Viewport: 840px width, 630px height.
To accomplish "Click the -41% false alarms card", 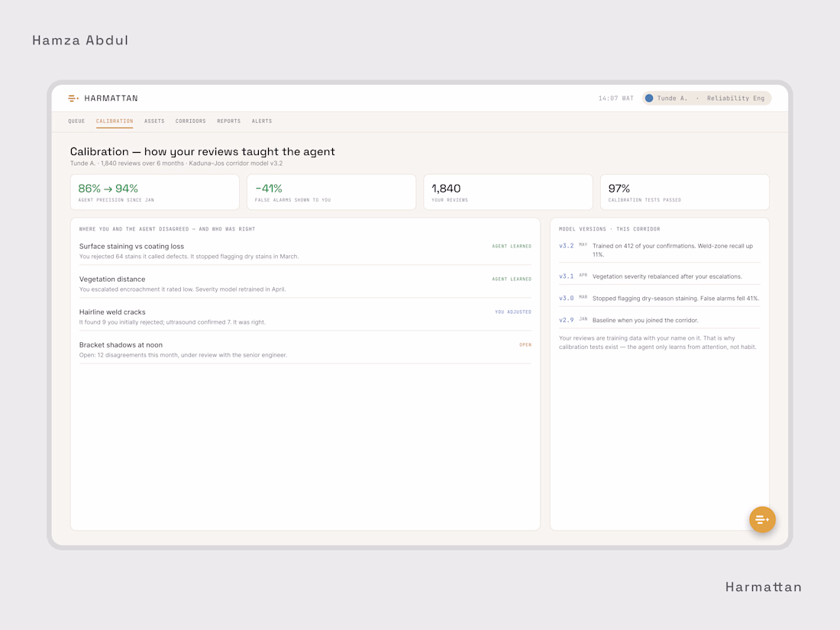I will pos(331,192).
